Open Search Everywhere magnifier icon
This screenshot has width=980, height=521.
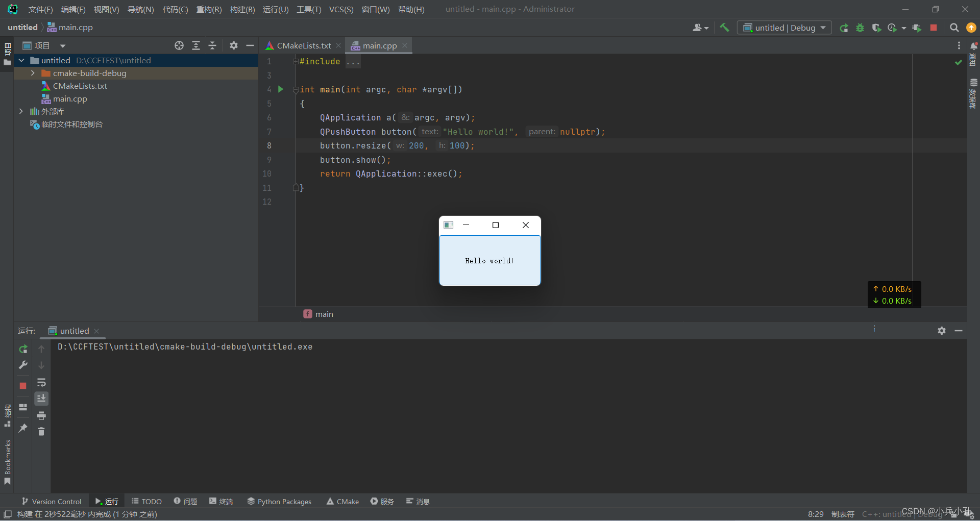coord(954,28)
